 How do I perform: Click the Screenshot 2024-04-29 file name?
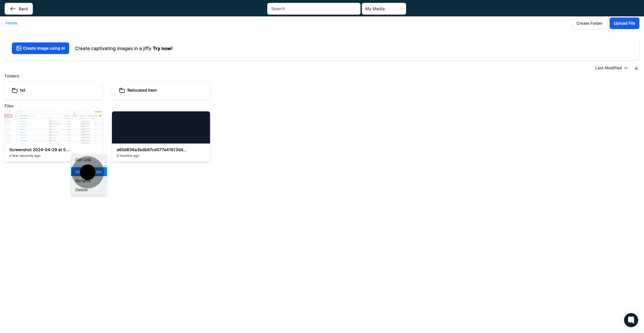point(39,149)
